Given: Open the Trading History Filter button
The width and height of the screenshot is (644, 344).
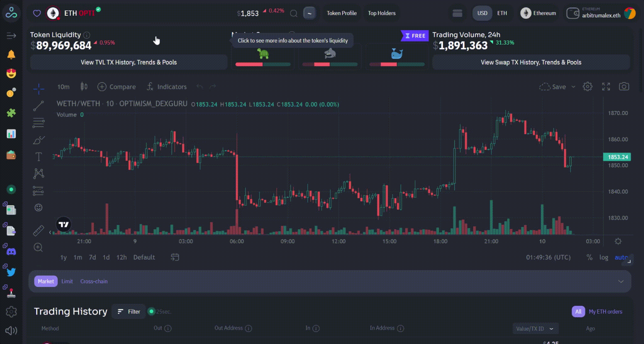Looking at the screenshot, I should tap(129, 312).
